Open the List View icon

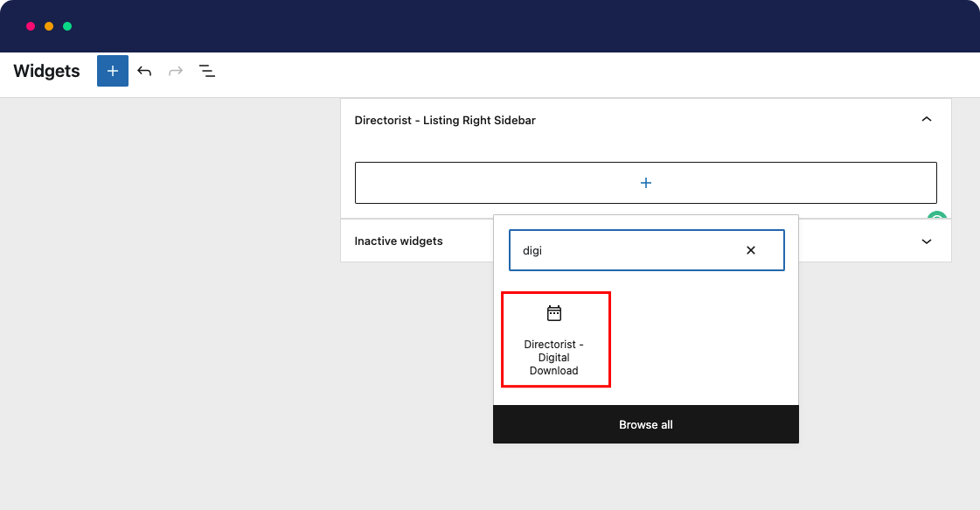(x=207, y=71)
